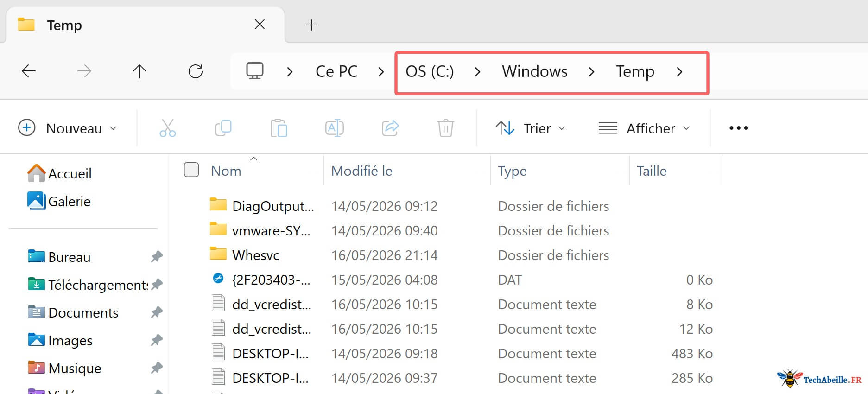Go back with the left arrow button
Screen dimensions: 868x394
29,71
